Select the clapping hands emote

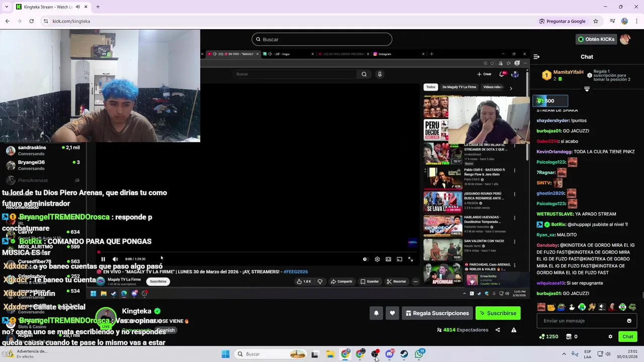(592, 307)
